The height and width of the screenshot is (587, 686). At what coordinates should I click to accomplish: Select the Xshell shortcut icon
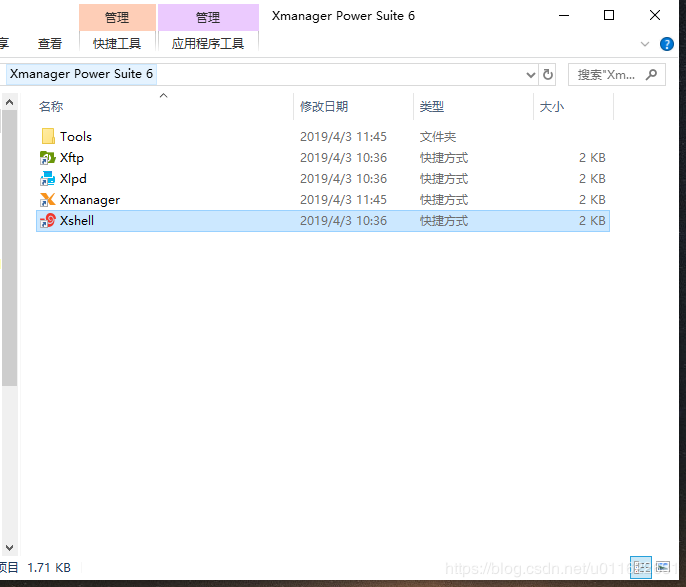click(x=48, y=220)
